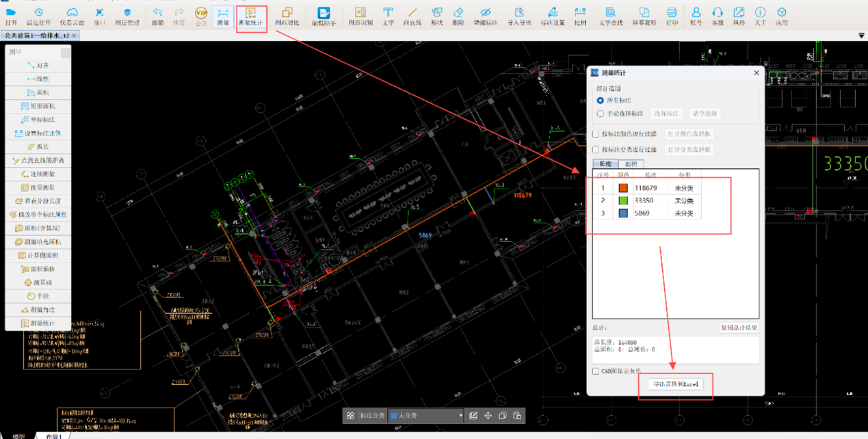
Task: Select the 所有标注 radio button
Action: click(x=601, y=101)
